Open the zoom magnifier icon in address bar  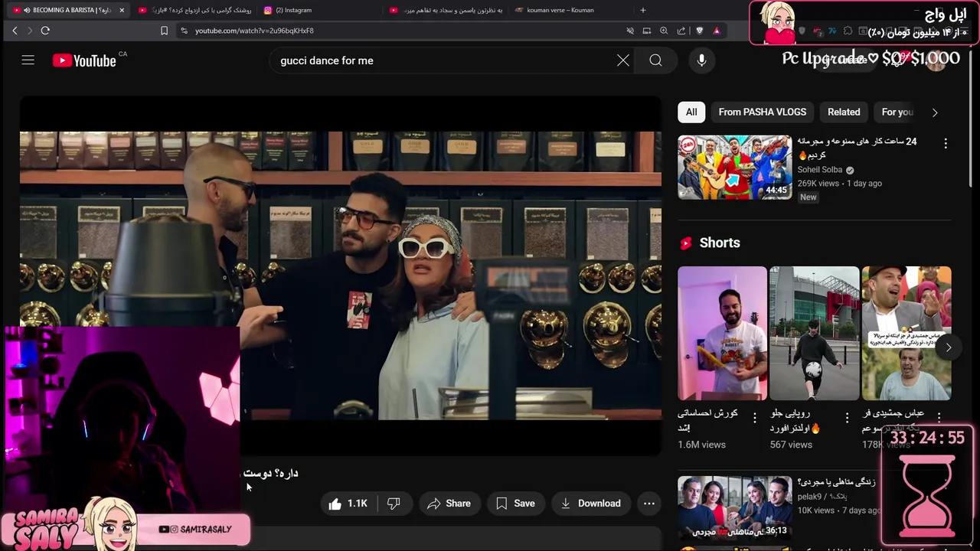664,31
